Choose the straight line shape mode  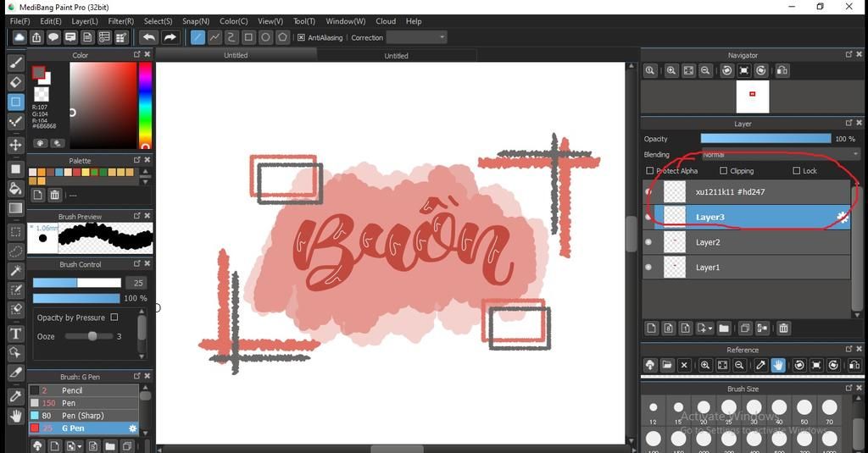(x=198, y=37)
